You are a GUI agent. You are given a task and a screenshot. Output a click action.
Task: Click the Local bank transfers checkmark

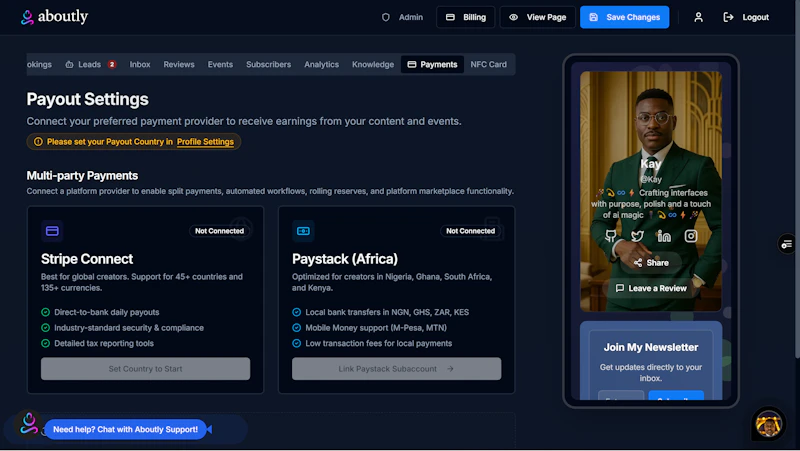pyautogui.click(x=296, y=312)
